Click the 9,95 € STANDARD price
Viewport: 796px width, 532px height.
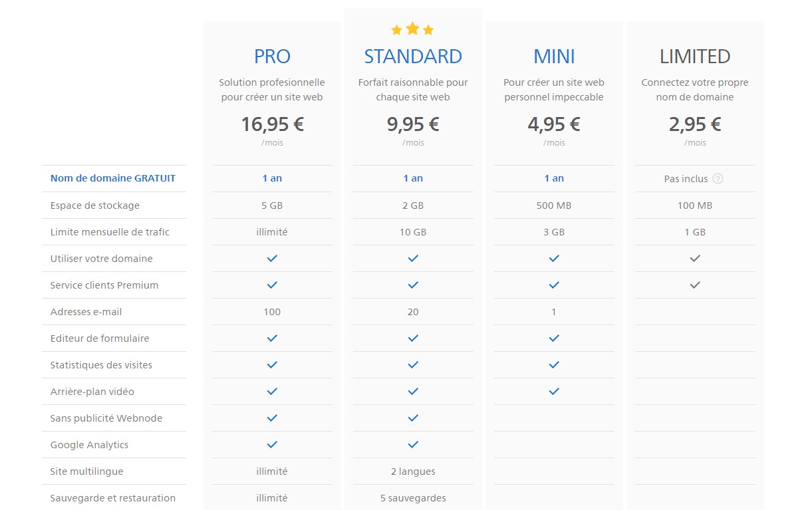(413, 124)
